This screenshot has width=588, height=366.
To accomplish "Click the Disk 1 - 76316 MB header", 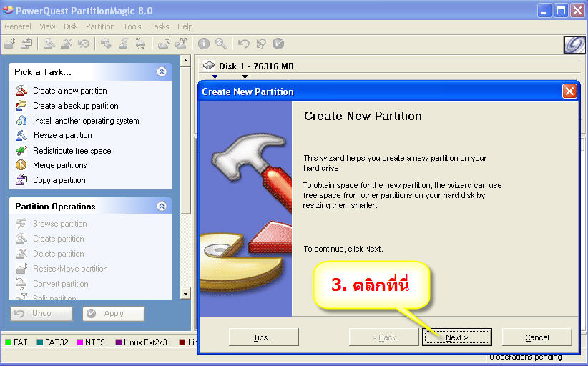I will point(257,66).
